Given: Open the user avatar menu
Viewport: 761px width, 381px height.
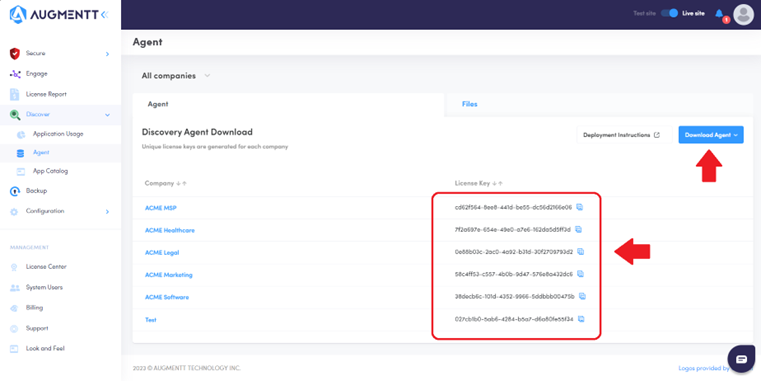Looking at the screenshot, I should (x=744, y=15).
